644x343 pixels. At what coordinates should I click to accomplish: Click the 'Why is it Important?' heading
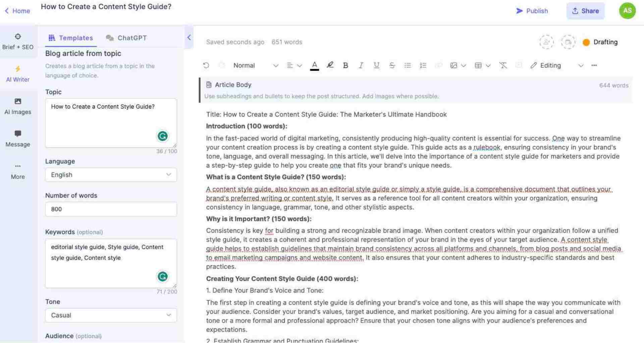click(259, 219)
